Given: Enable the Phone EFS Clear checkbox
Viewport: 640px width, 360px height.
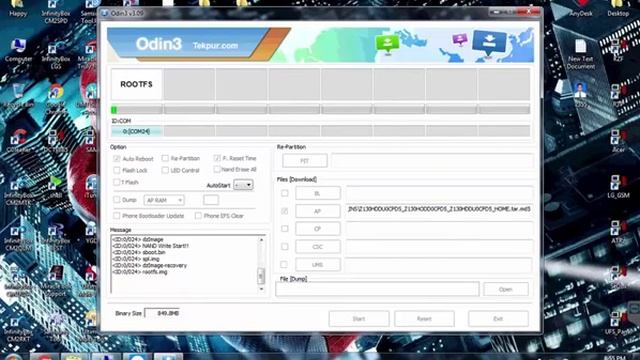Looking at the screenshot, I should point(198,216).
